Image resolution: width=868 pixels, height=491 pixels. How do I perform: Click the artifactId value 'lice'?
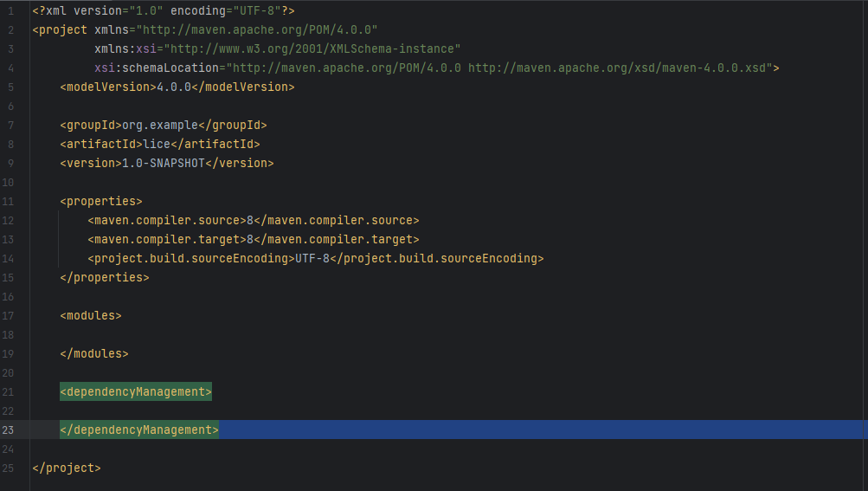[157, 144]
